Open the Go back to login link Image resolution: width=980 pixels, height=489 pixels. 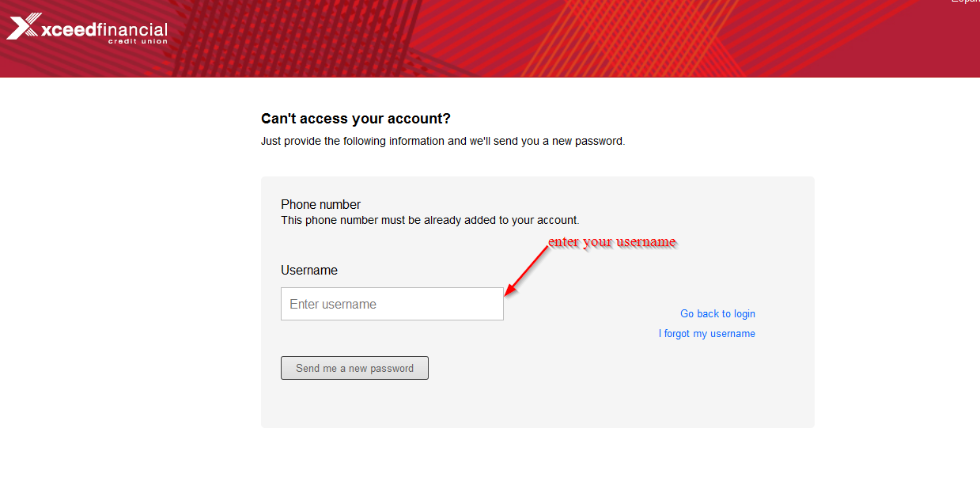click(717, 314)
